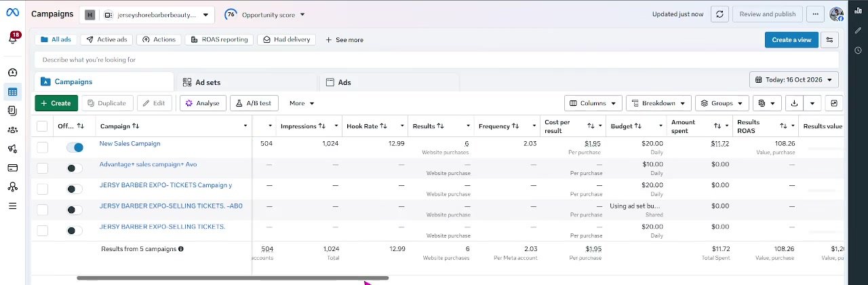This screenshot has width=868, height=285.
Task: Open edit pencil icon on right rail
Action: click(858, 31)
